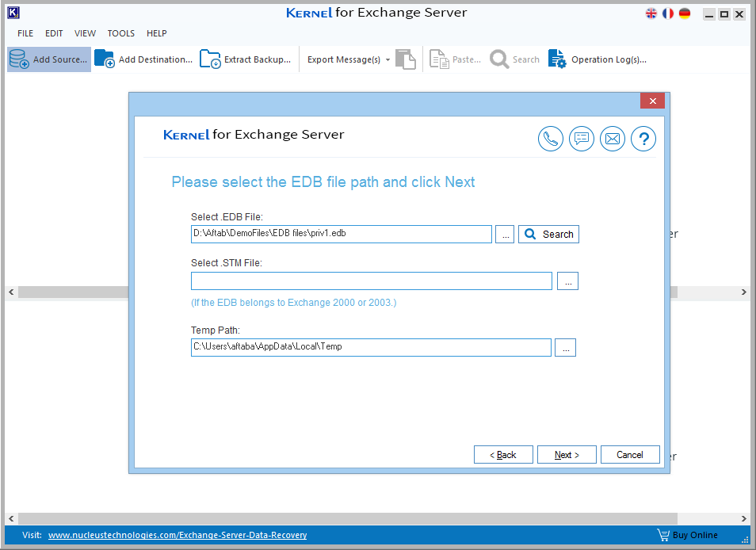
Task: Click the bottom horizontal scrollbar track
Action: (378, 518)
